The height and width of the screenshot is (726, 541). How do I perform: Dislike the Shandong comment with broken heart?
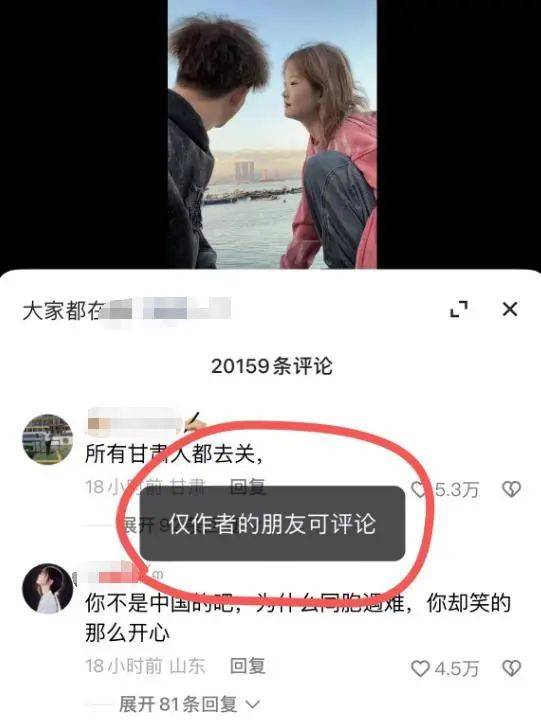point(512,668)
